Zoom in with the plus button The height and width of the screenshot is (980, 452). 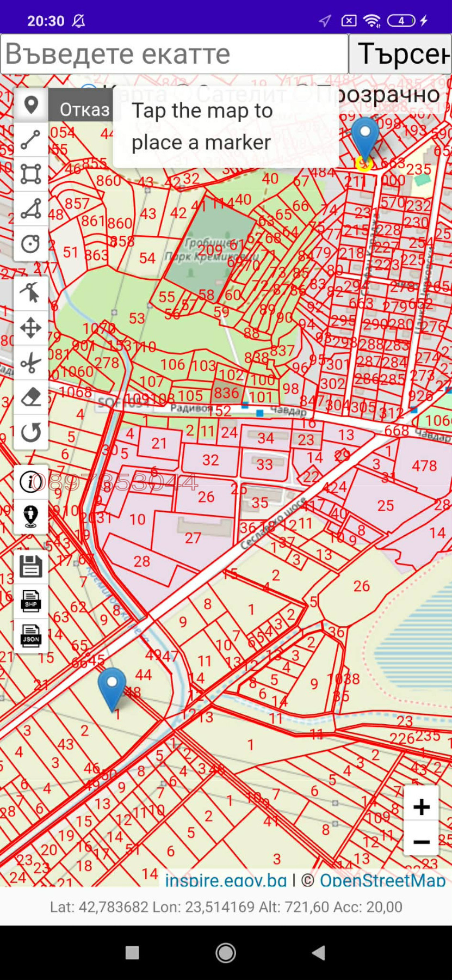point(422,807)
